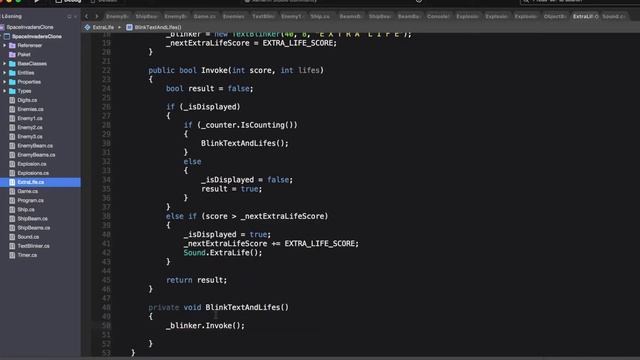This screenshot has width=640, height=360.
Task: Select the SpaceInvadersClone solution icon at top
Action: point(2,27)
